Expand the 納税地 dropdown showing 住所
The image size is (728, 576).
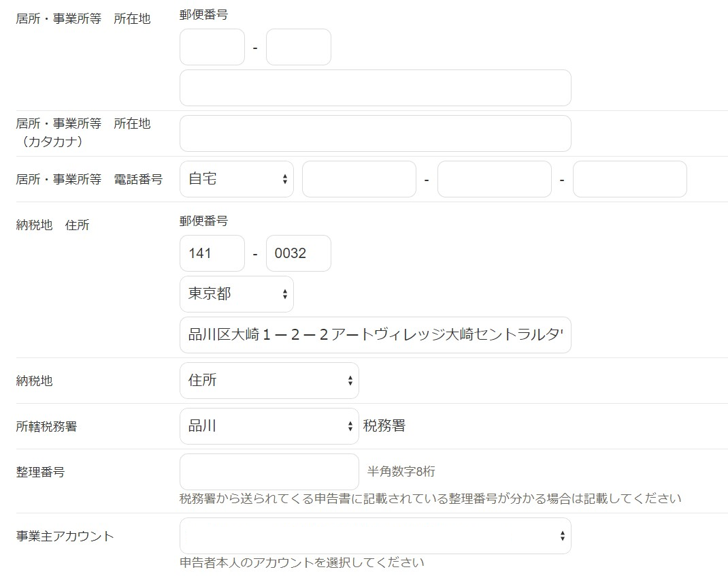pos(269,381)
